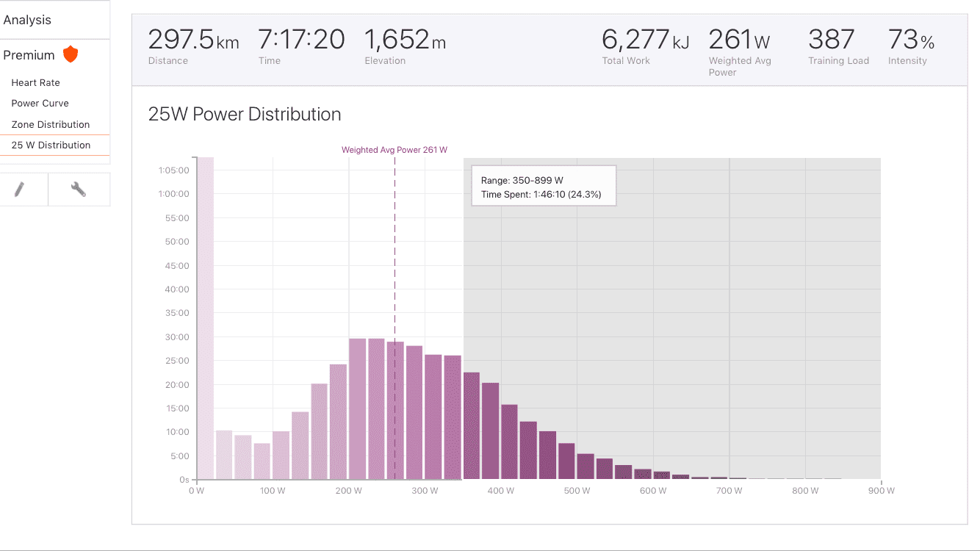Image resolution: width=980 pixels, height=551 pixels.
Task: Open Zone Distribution view
Action: point(51,124)
